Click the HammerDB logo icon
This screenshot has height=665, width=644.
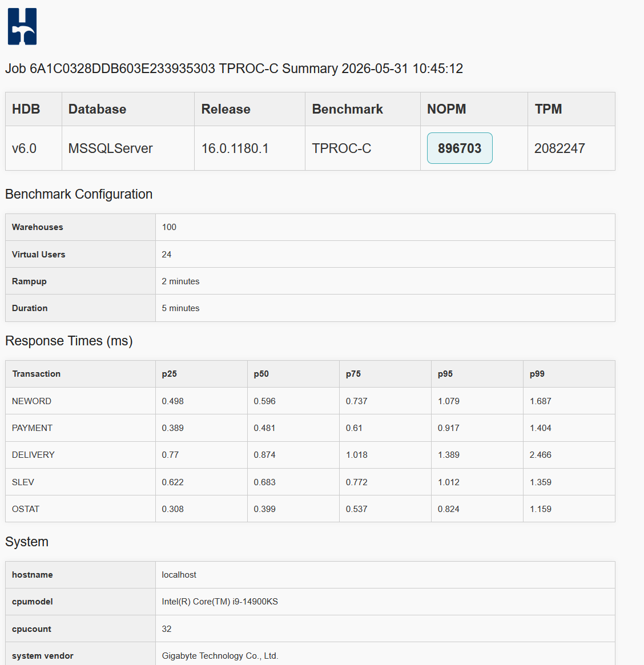[x=22, y=26]
